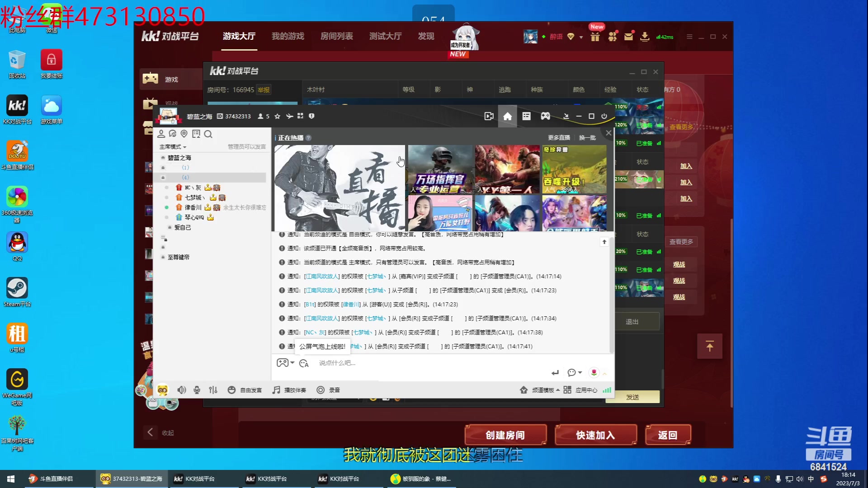Open the download icon in KK header
This screenshot has width=868, height=488.
click(x=645, y=37)
